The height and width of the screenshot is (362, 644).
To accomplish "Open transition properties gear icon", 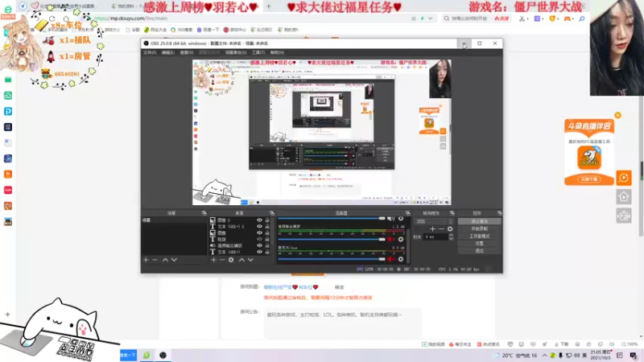I will pyautogui.click(x=450, y=229).
